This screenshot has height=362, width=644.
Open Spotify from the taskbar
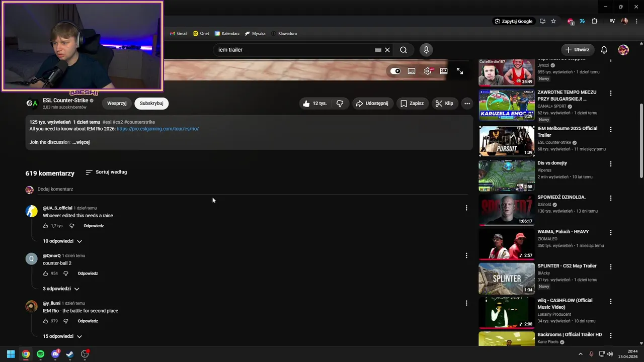(x=41, y=354)
